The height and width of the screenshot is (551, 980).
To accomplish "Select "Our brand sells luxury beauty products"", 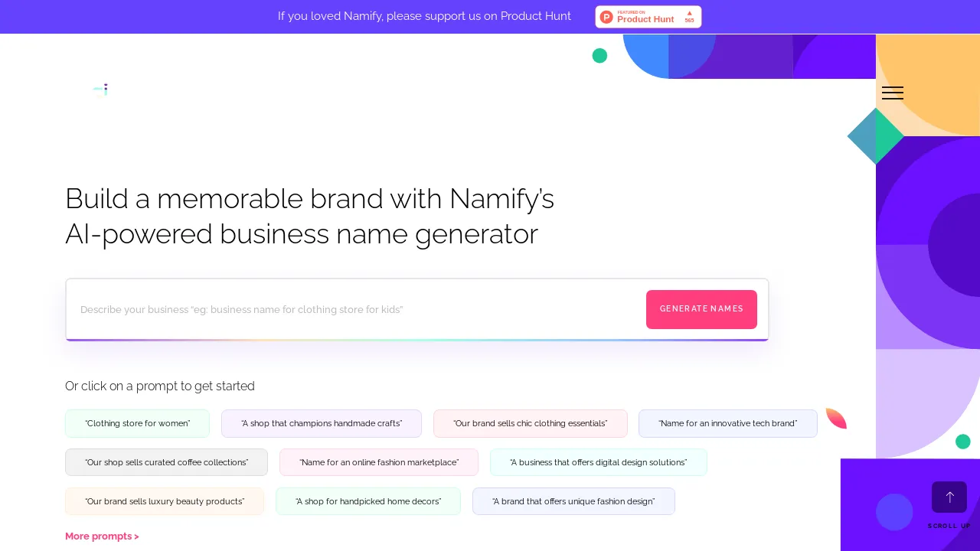I will pos(165,501).
